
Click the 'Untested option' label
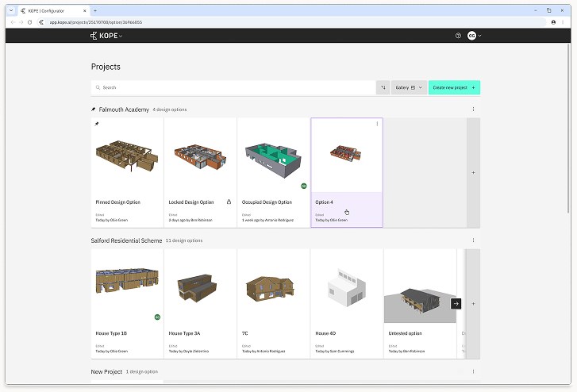405,333
